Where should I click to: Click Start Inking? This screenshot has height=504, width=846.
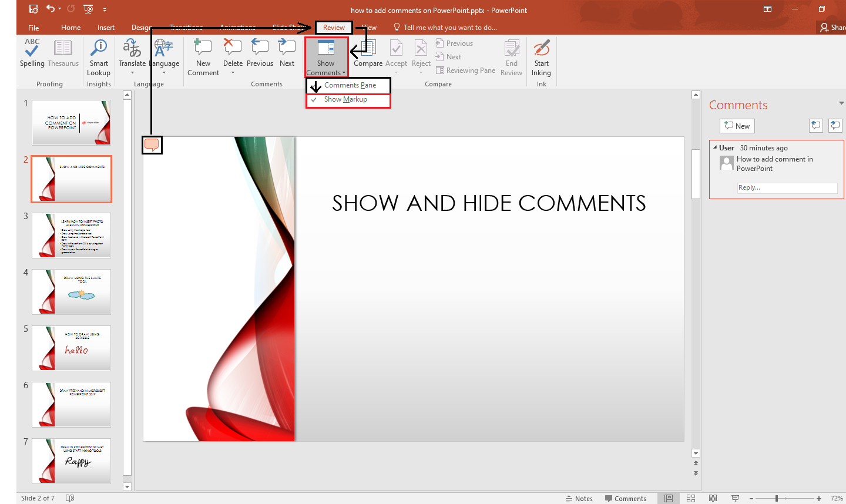coord(540,56)
